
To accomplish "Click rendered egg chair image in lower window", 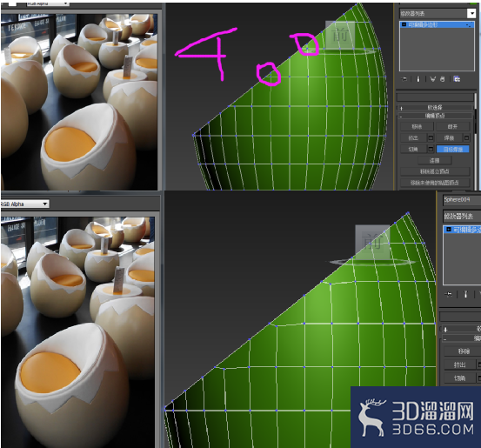I will point(77,332).
